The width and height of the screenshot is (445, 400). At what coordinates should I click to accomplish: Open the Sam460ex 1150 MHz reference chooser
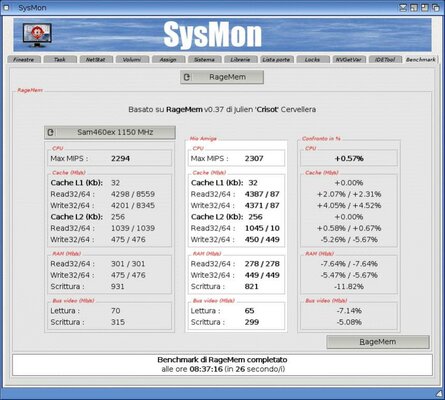tap(110, 132)
